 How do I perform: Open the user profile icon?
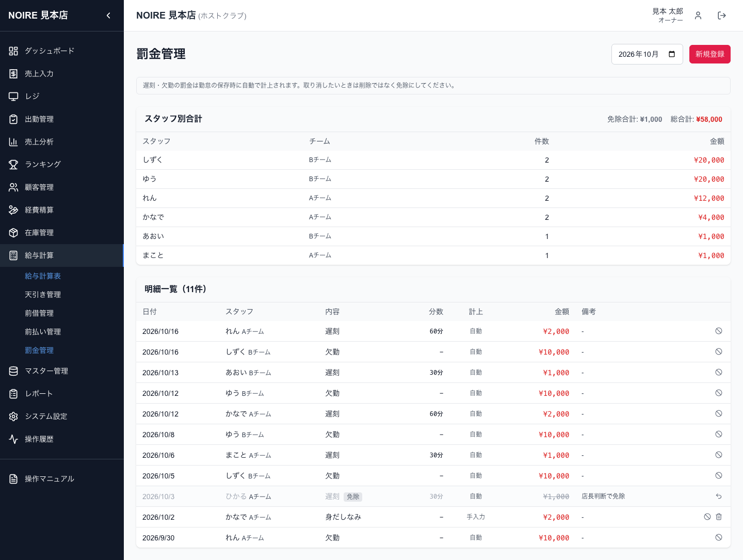(x=698, y=15)
